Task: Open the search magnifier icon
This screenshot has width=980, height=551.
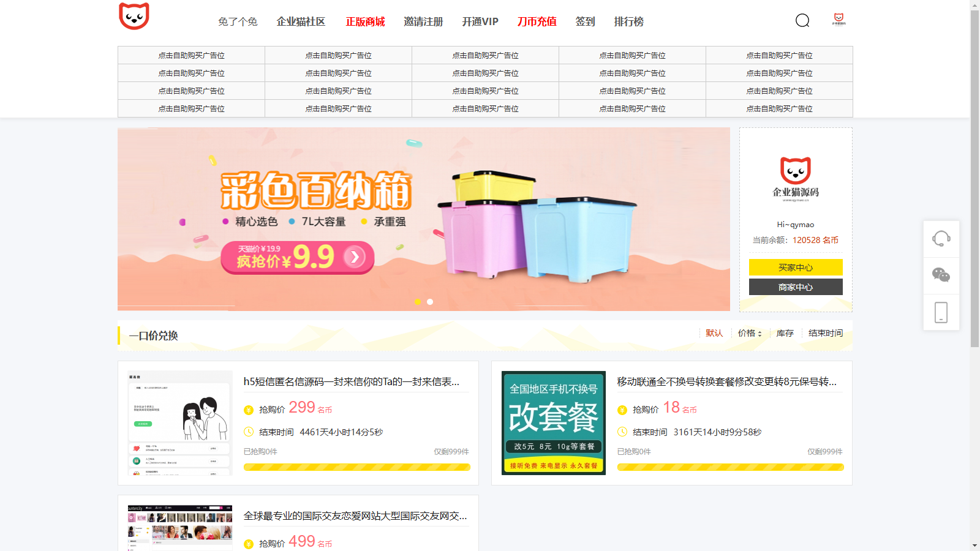Action: coord(802,21)
